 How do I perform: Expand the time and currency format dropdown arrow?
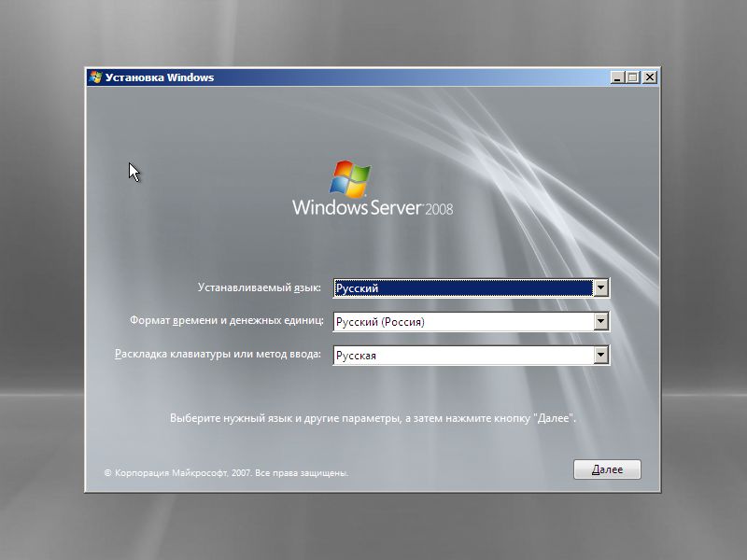(x=600, y=321)
